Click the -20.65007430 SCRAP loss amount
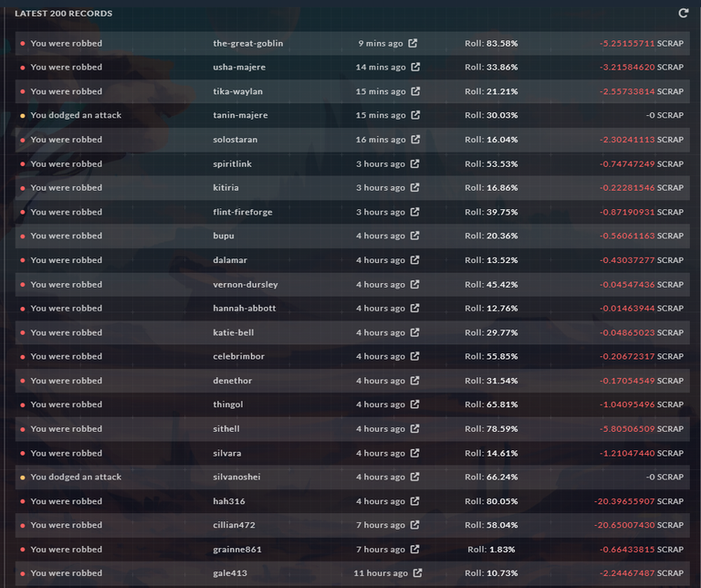 (639, 525)
